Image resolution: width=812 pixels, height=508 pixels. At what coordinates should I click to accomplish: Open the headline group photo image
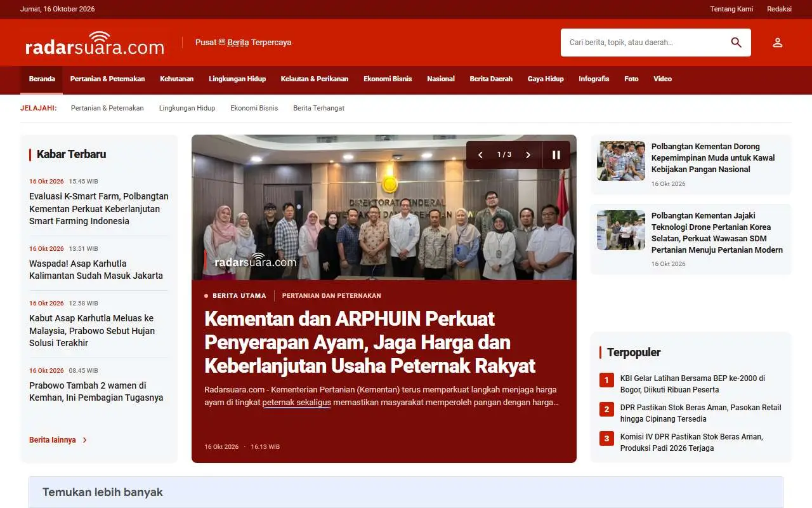(x=384, y=208)
